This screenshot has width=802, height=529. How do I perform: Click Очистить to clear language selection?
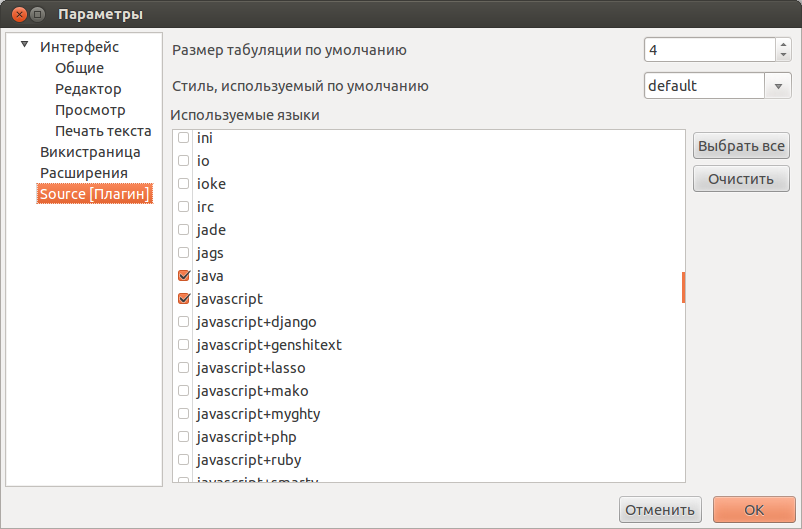(x=741, y=179)
